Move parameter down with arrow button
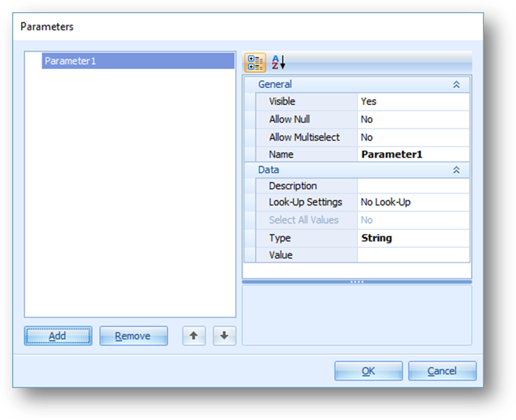This screenshot has width=516, height=420. [x=224, y=336]
